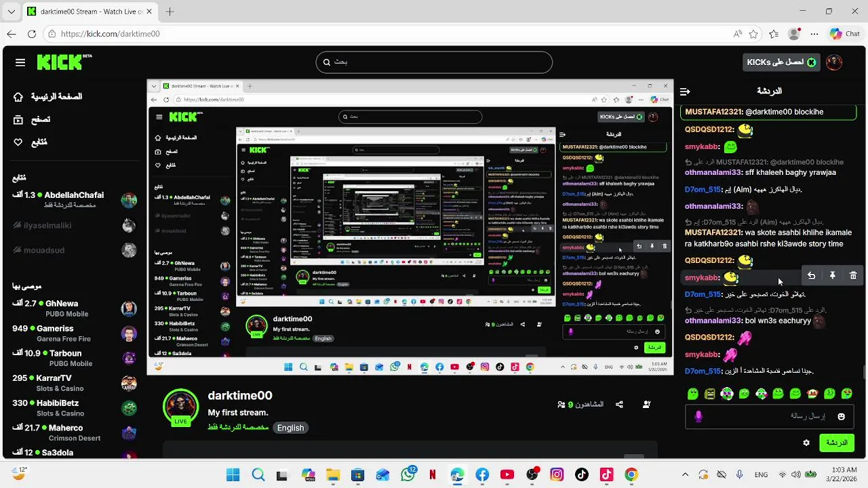Open Gameriss Garena Free Fire channel

point(75,333)
